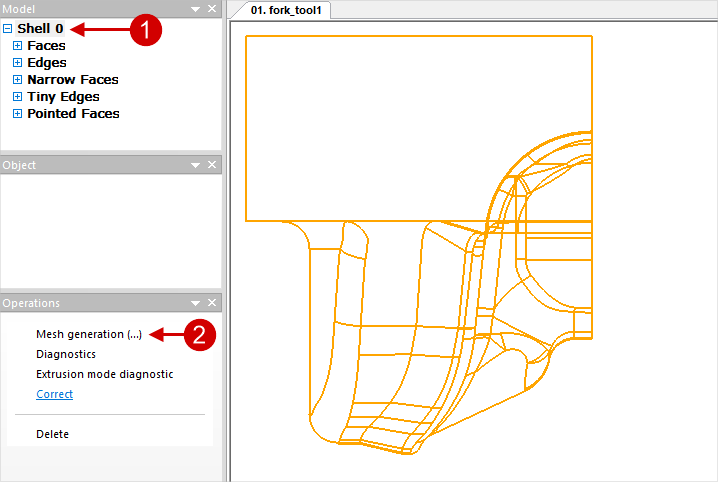The width and height of the screenshot is (718, 482).
Task: Expand the Tiny Edges node
Action: click(x=17, y=97)
